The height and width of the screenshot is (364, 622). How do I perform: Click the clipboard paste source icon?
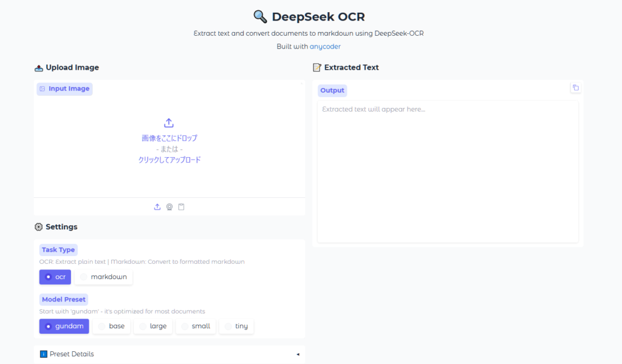click(x=181, y=207)
